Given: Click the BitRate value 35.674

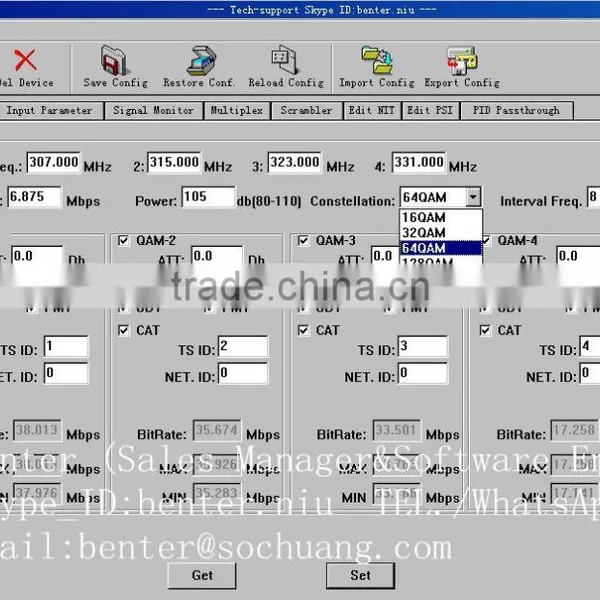Looking at the screenshot, I should (x=217, y=430).
